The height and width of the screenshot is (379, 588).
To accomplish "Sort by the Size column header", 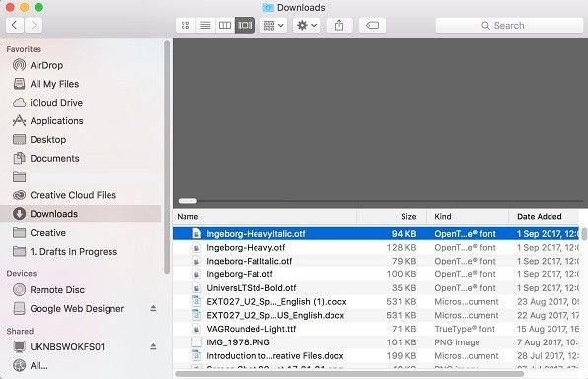I will click(392, 217).
